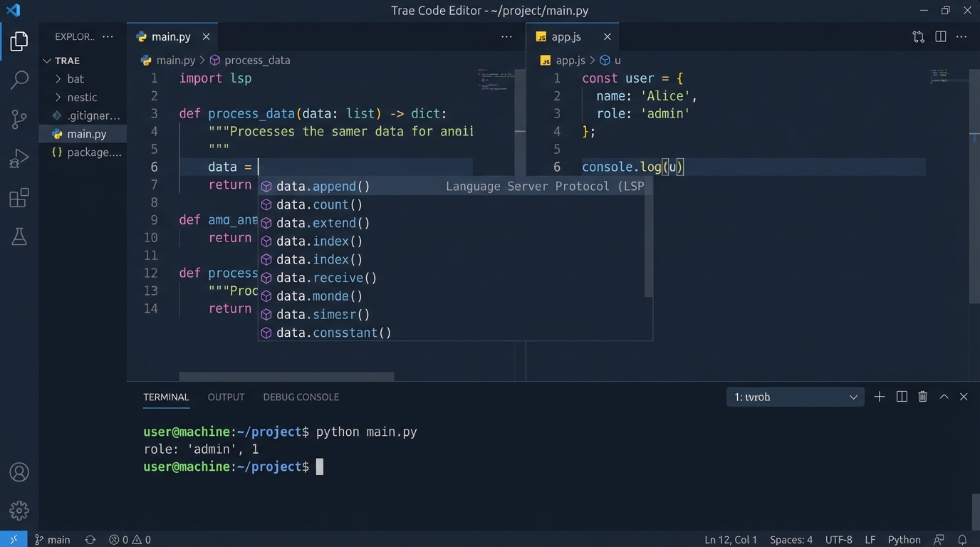The width and height of the screenshot is (980, 547).
Task: Click the Accounts icon
Action: click(19, 472)
